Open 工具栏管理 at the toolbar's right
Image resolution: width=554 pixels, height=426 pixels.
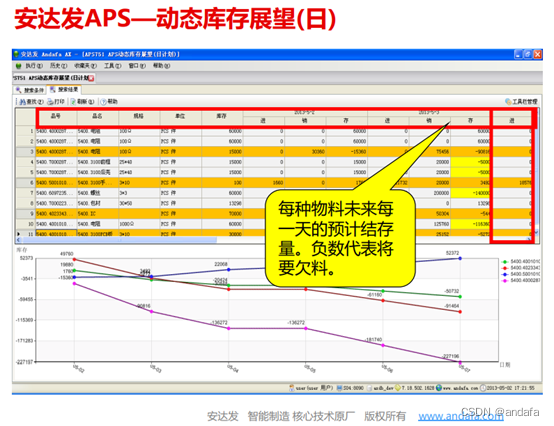[521, 102]
